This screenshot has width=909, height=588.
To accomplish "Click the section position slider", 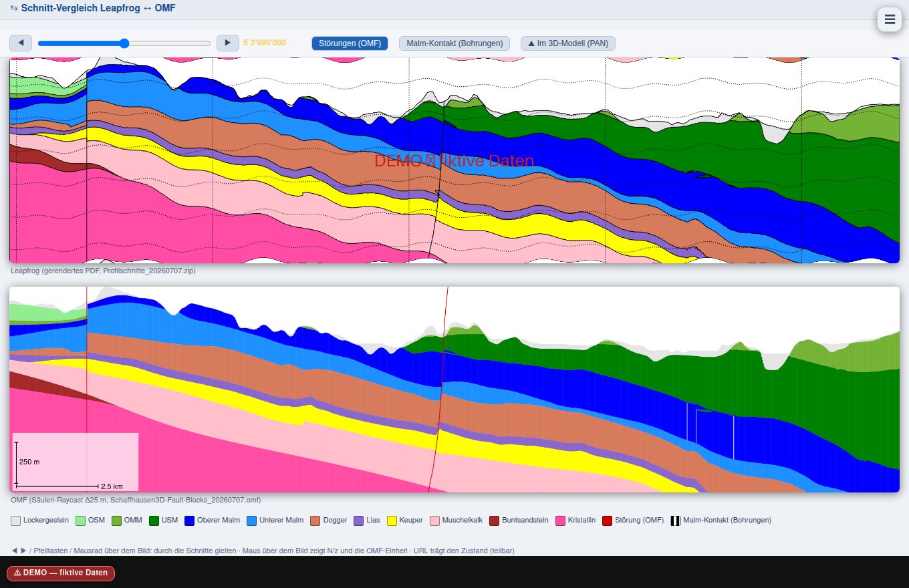I will pos(124,43).
